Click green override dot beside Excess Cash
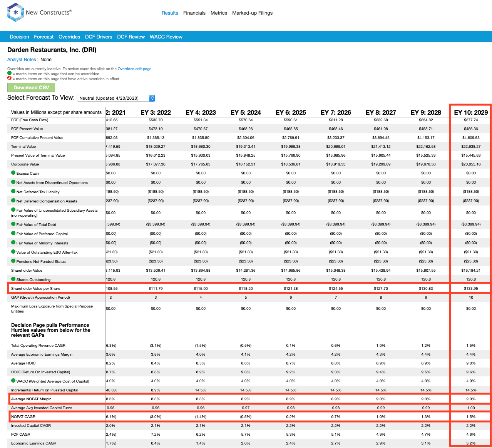The image size is (492, 448). pos(13,173)
